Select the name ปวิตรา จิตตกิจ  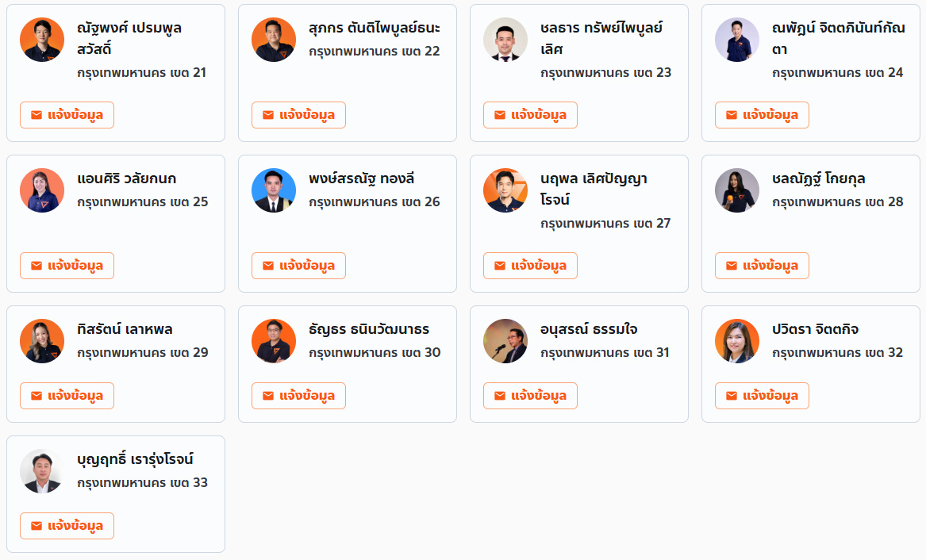pyautogui.click(x=815, y=329)
